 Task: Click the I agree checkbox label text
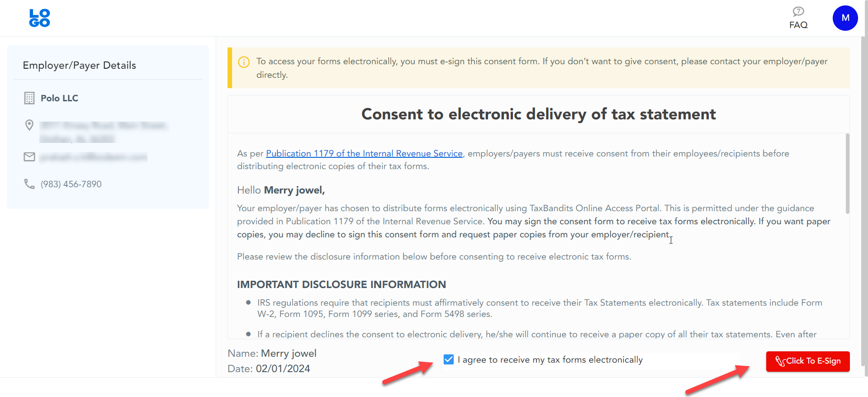550,359
